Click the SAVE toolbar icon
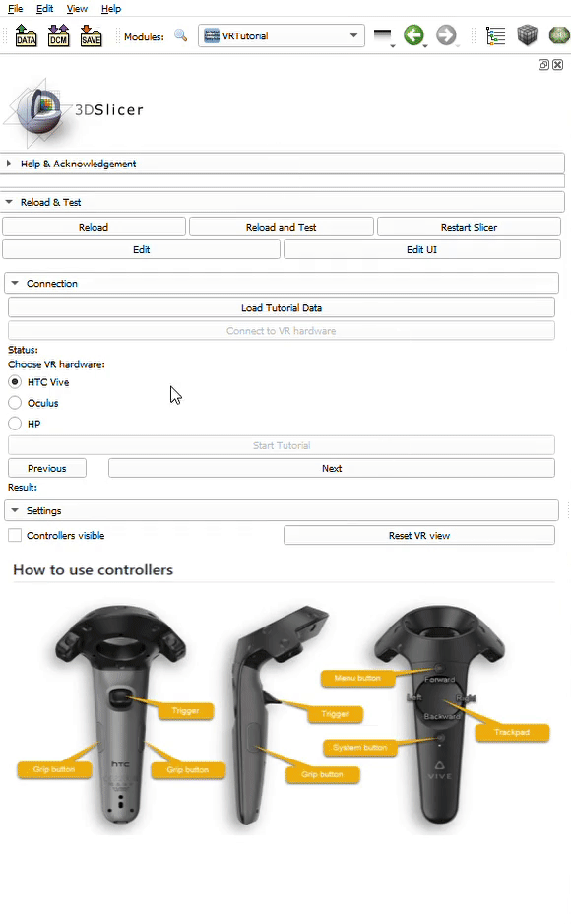This screenshot has width=571, height=924. point(91,35)
